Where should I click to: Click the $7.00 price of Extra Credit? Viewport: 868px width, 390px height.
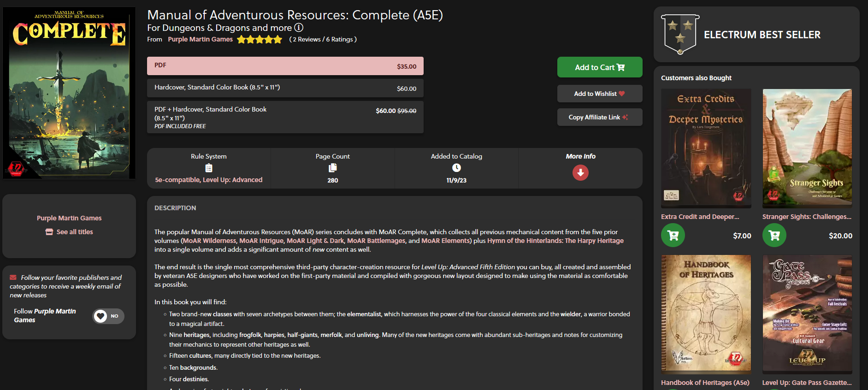pyautogui.click(x=742, y=236)
